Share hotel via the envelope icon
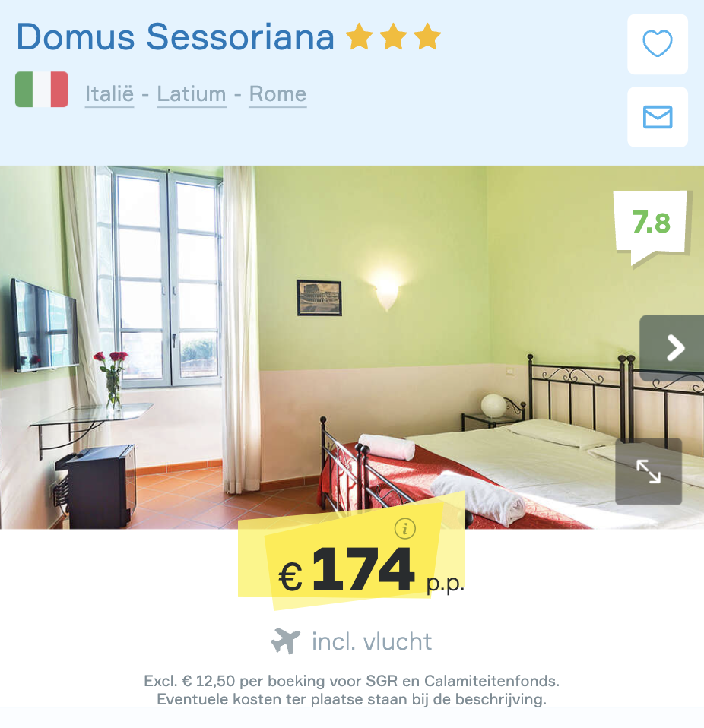704x728 pixels. pos(657,117)
